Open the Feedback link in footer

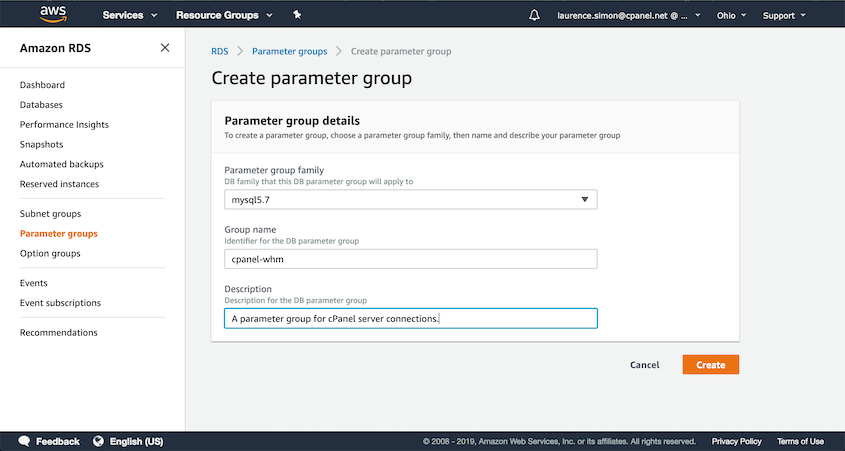58,441
